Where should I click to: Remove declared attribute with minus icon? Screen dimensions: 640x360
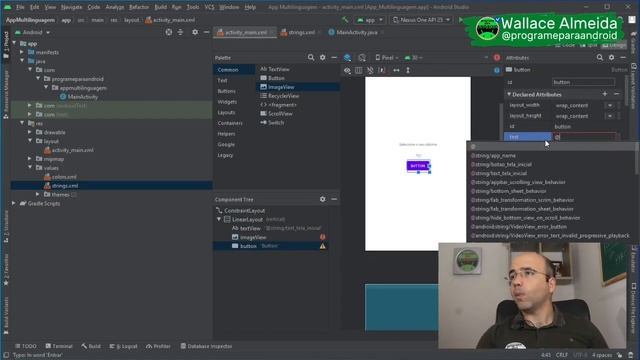click(616, 94)
